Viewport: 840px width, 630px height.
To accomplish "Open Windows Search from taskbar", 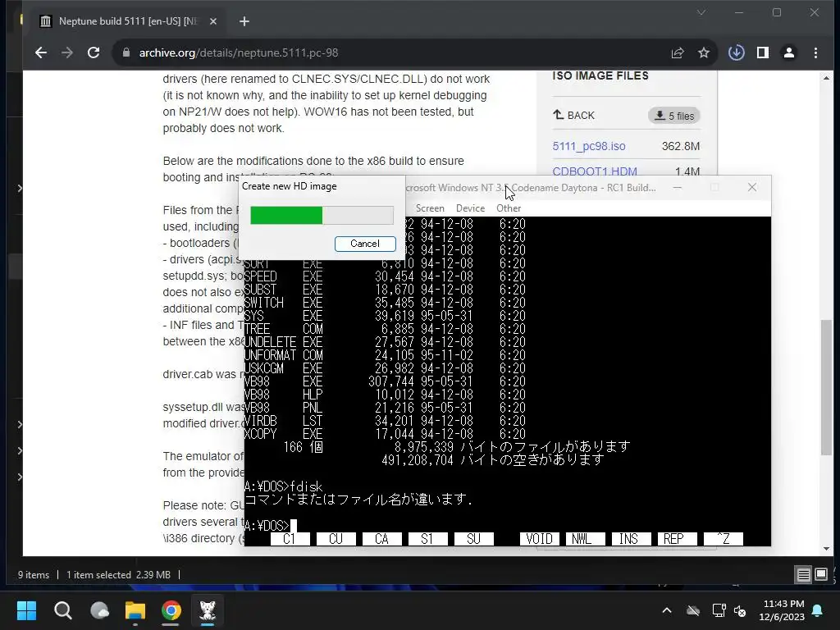I will (x=62, y=610).
